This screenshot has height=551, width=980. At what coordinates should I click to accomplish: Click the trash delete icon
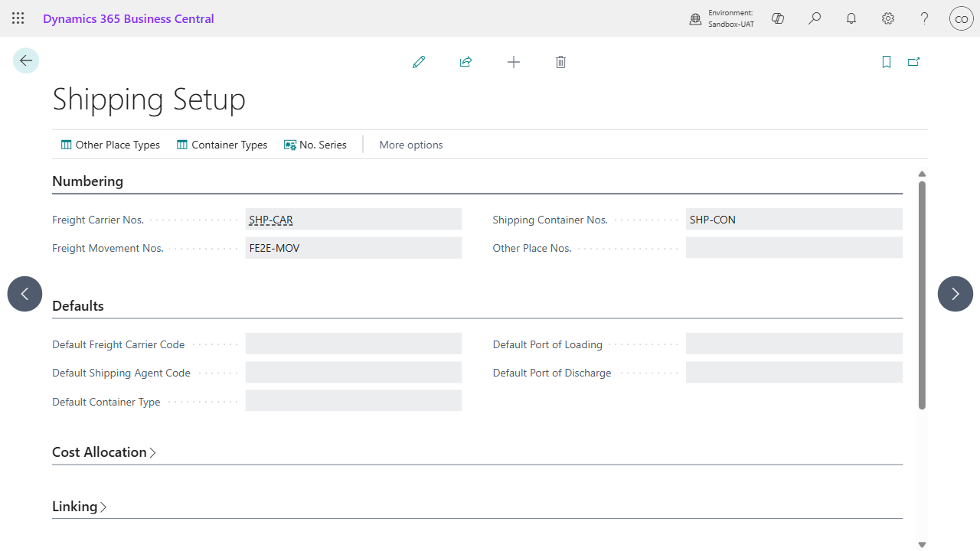[560, 62]
